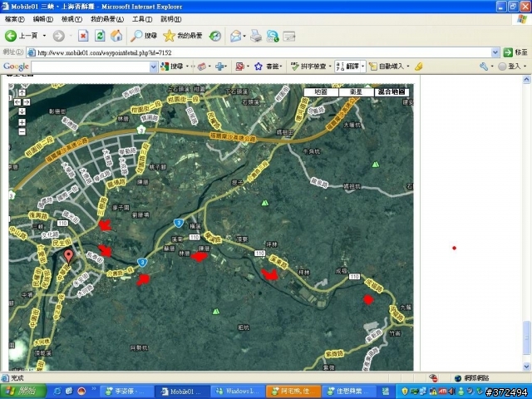Switch to Mobile01 taskbar window
Viewport: 532px width, 399px height.
coord(182,392)
